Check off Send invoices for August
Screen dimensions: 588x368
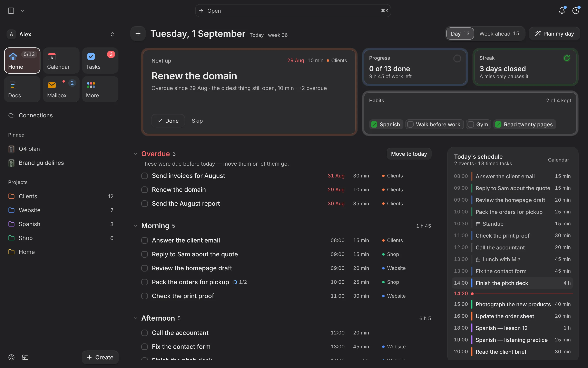coord(145,176)
